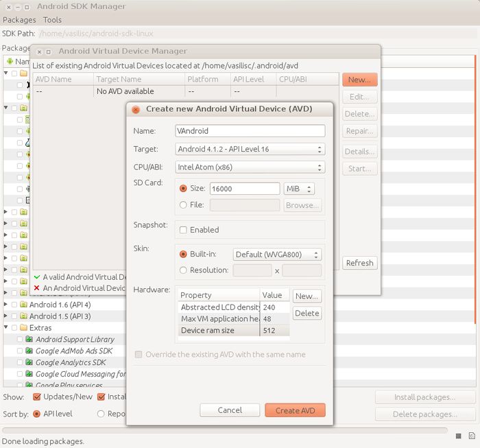Click the Google Cloud Messaging package icon
Image resolution: width=480 pixels, height=448 pixels.
[29, 374]
